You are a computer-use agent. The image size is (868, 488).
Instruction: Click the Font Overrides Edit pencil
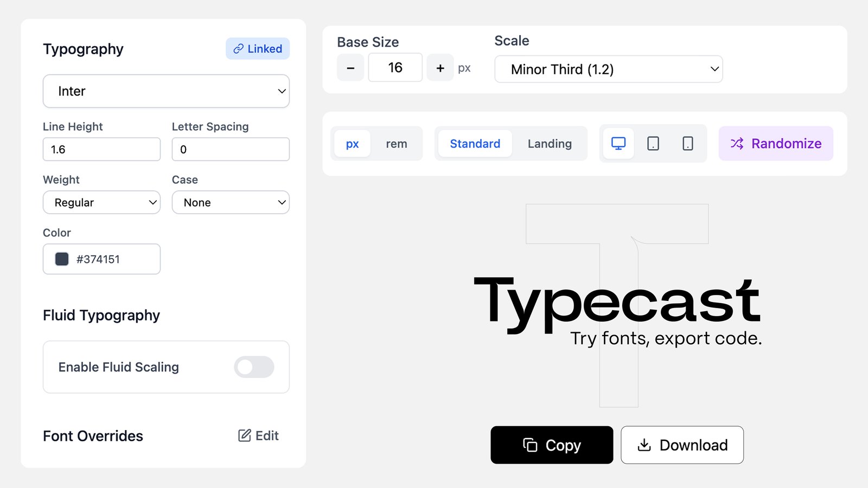click(259, 436)
